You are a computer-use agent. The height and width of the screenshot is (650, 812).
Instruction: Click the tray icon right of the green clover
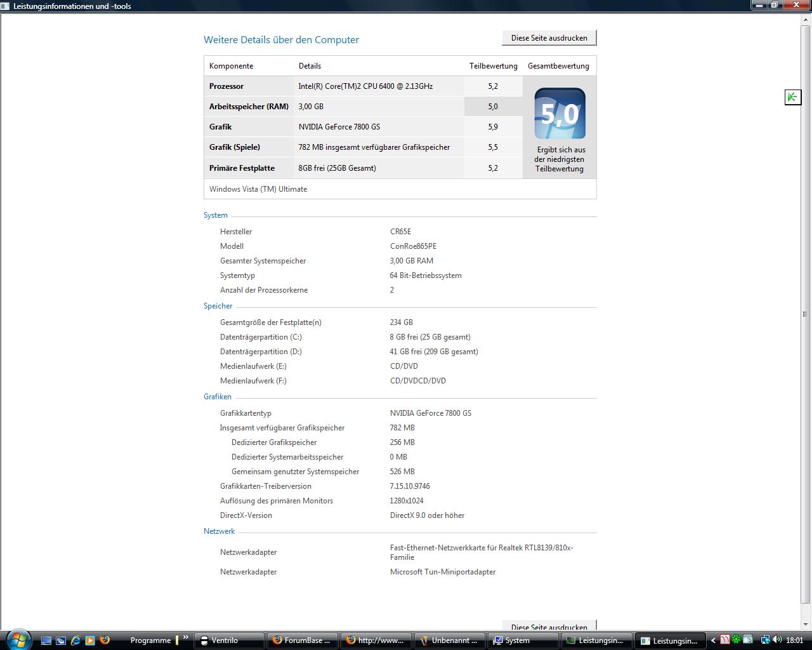(748, 640)
